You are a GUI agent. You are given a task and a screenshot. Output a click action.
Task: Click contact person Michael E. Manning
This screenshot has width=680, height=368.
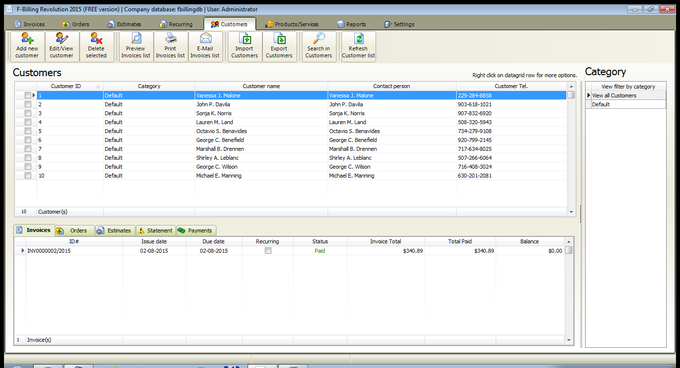(352, 176)
